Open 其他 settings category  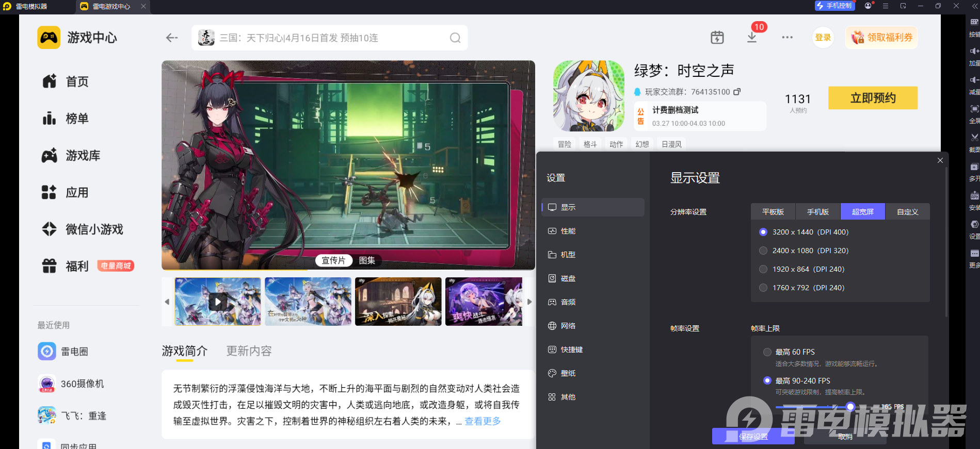coord(593,397)
